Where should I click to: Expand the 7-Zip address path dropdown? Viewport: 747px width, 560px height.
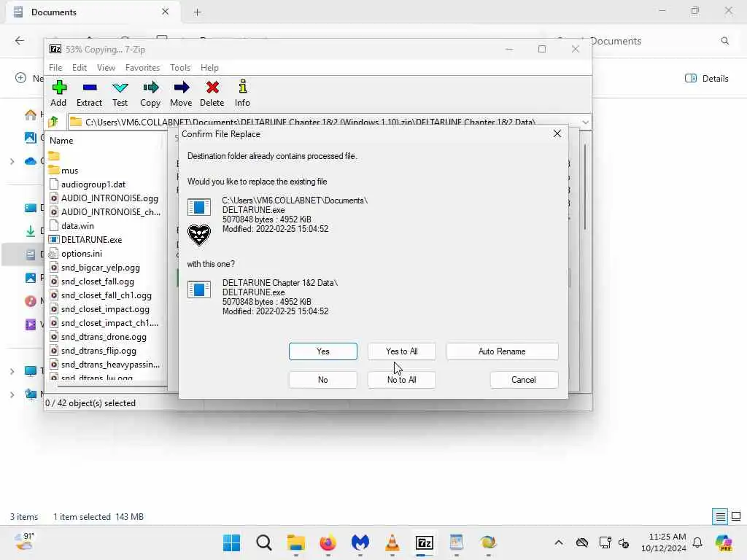586,122
